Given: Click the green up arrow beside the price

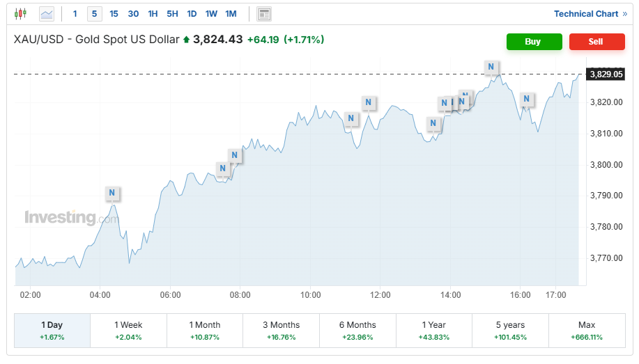Looking at the screenshot, I should tap(186, 40).
